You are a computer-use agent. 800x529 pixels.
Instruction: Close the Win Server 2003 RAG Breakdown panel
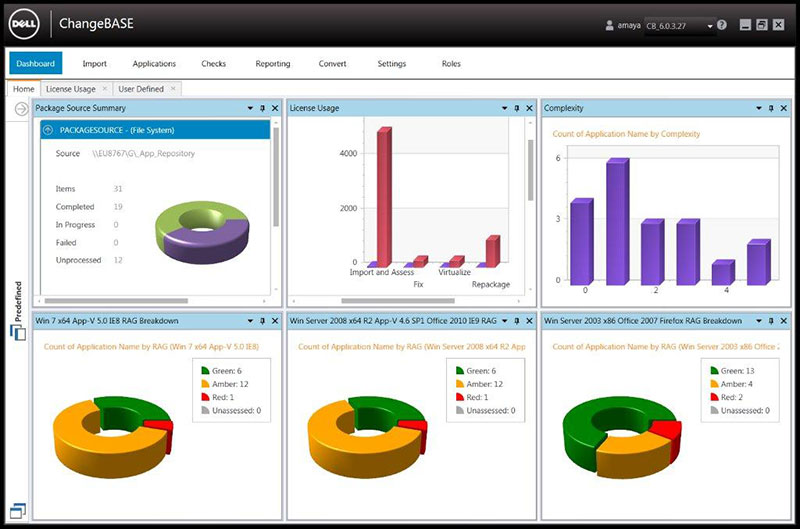(784, 321)
